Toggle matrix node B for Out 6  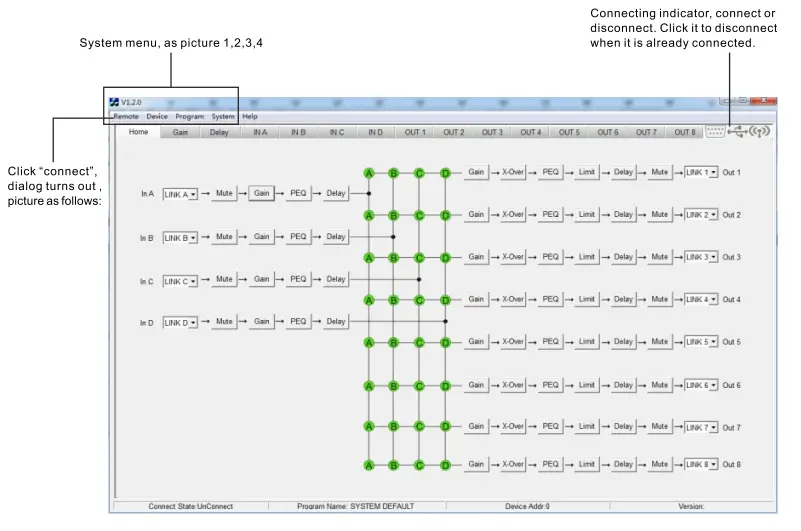coord(393,386)
